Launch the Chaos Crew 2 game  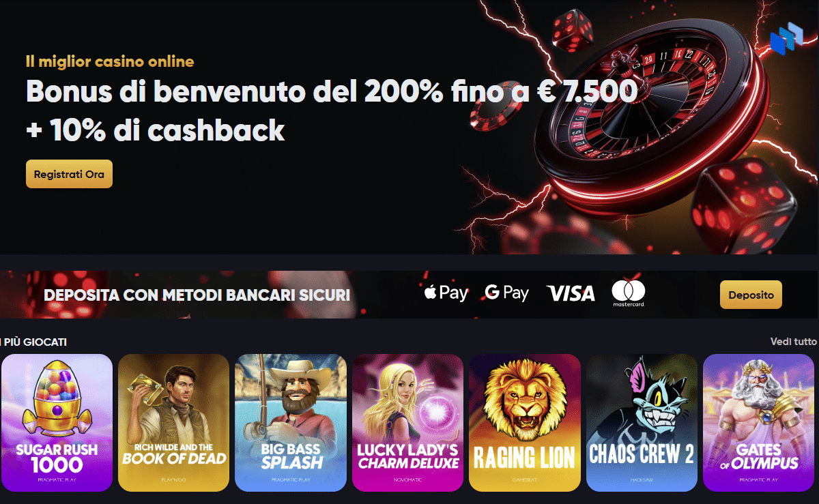[x=642, y=423]
